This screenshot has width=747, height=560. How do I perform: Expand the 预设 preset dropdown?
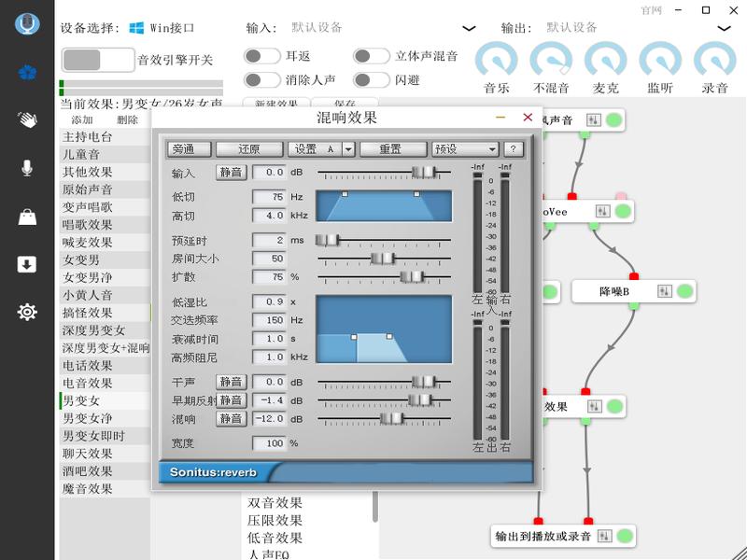tap(465, 149)
